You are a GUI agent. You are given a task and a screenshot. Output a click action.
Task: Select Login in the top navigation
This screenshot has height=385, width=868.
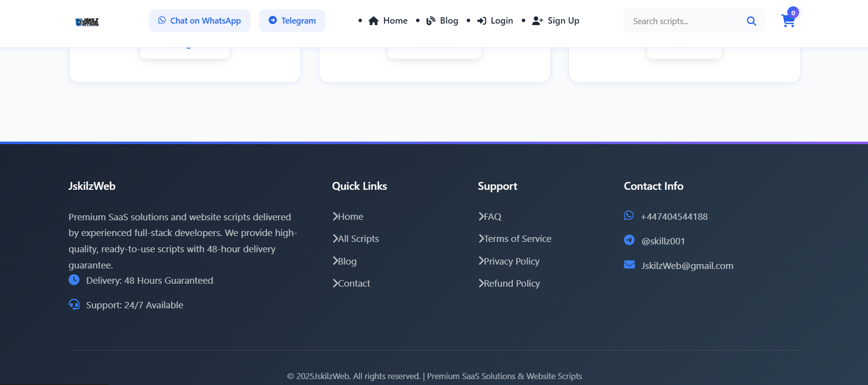click(495, 21)
